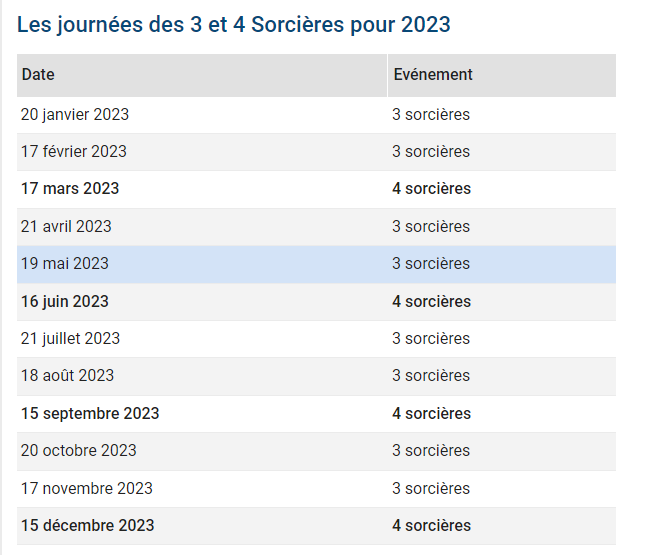
Task: Click "4 sorcières" in the 16 juin row
Action: pyautogui.click(x=431, y=301)
